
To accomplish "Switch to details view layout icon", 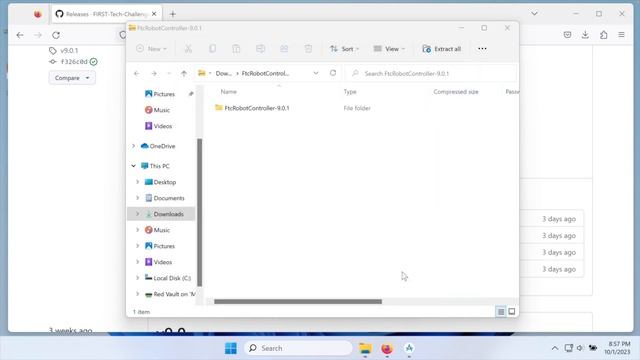I will point(501,312).
